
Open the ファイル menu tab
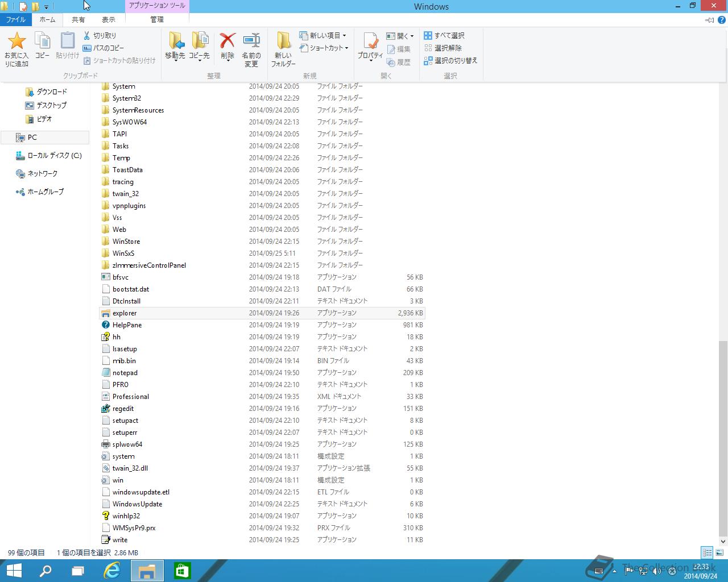click(15, 19)
